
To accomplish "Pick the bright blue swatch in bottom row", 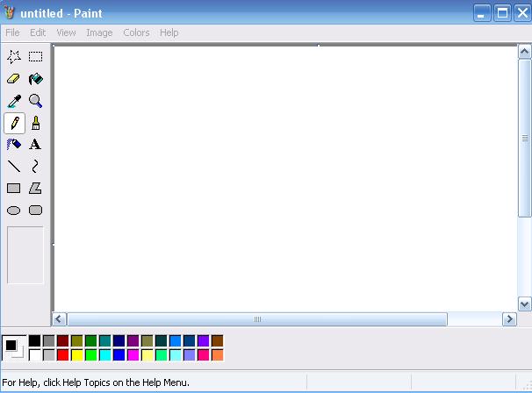I will 119,355.
